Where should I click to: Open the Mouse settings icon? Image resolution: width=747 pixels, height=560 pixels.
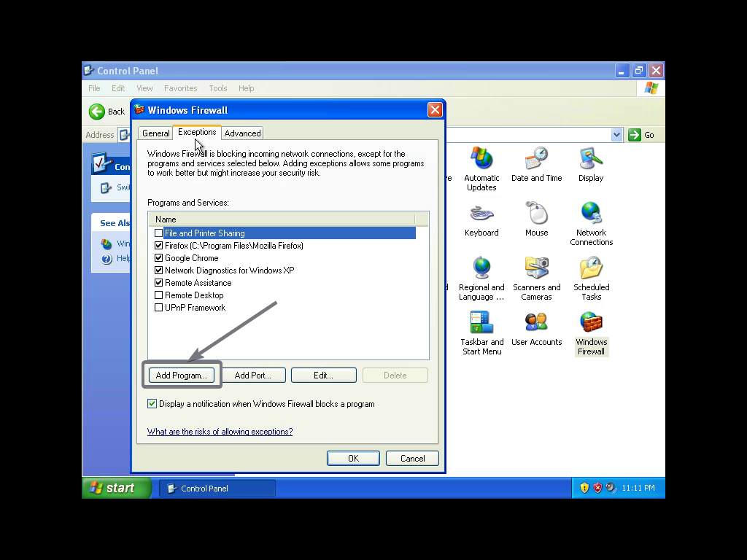click(x=536, y=219)
